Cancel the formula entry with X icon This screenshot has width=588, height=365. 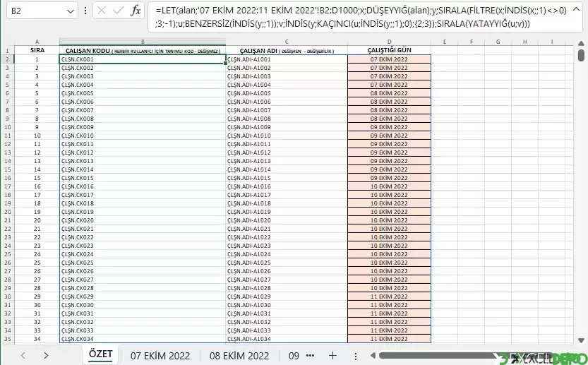[x=102, y=11]
